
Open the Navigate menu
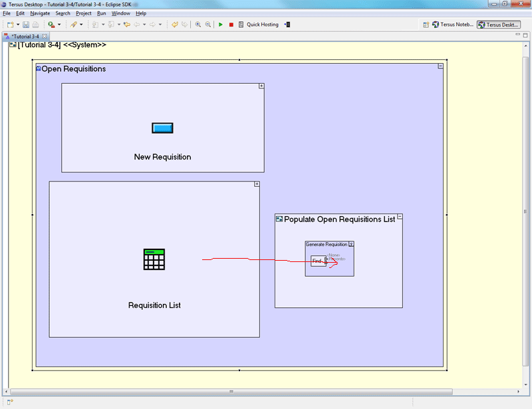click(39, 13)
